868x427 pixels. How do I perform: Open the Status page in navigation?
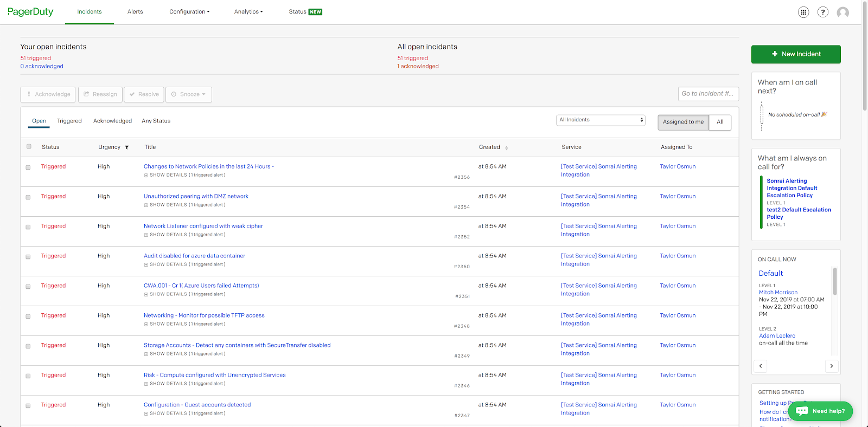pos(297,12)
